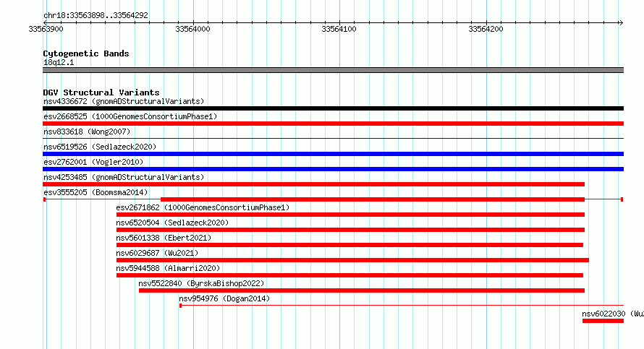The width and height of the screenshot is (644, 349).
Task: Select the red nsv6029687 variant bar
Action: click(352, 260)
